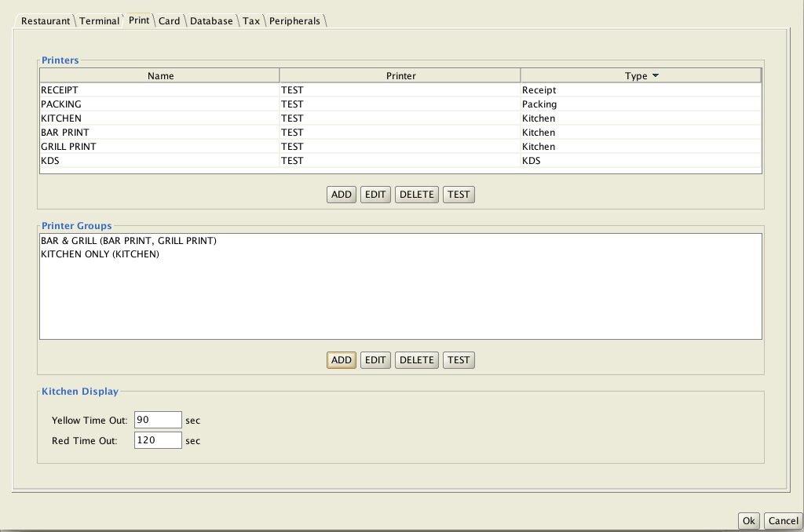The height and width of the screenshot is (532, 804).
Task: Sort printers by Type column header
Action: point(640,76)
